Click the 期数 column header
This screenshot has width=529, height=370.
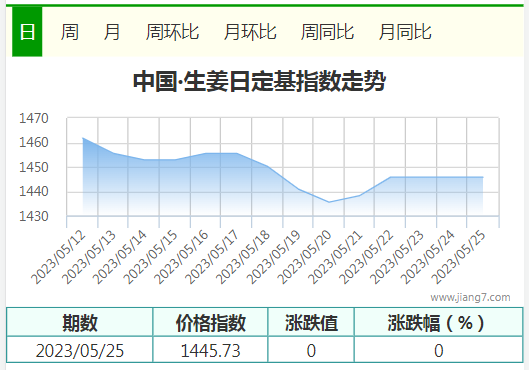pos(80,323)
